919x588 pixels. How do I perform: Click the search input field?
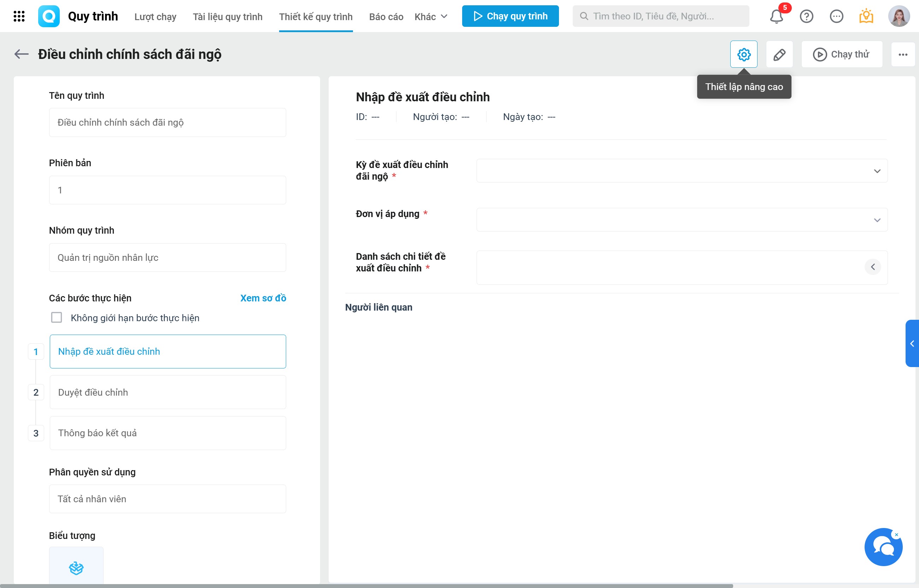pos(661,16)
